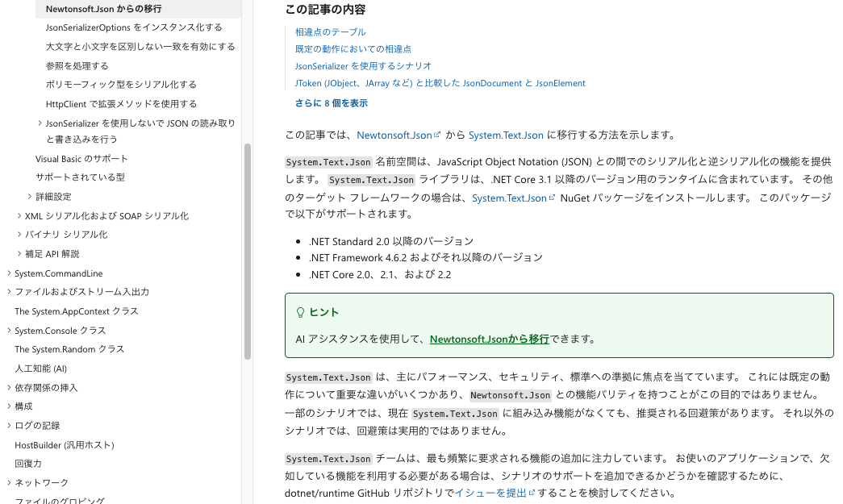Expand System.CommandLine in the sidebar
Screen dimensions: 843x504
click(x=9, y=273)
